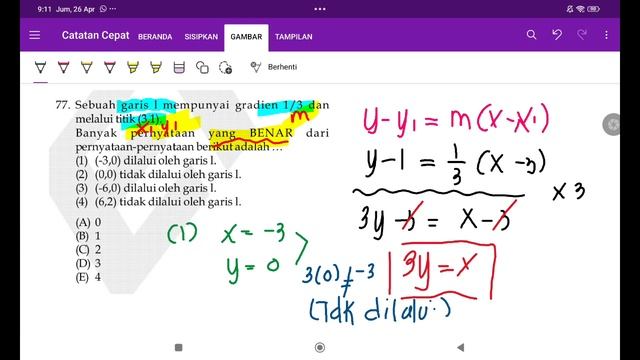This screenshot has height=360, width=640.
Task: Redo the undone action
Action: pos(582,35)
